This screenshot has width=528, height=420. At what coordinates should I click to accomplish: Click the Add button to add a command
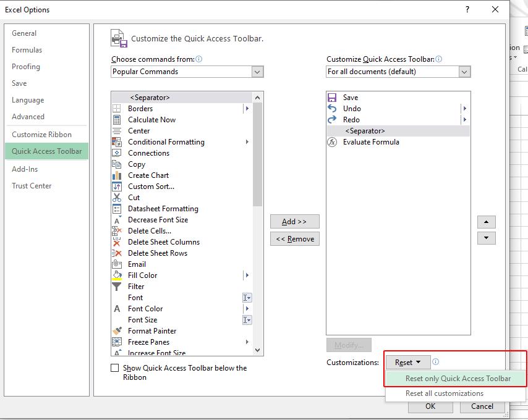tap(295, 221)
